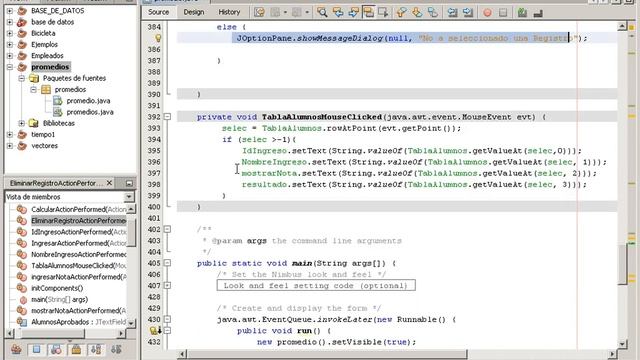Click Navigator horizontal scrollbar thumb

pyautogui.click(x=53, y=333)
